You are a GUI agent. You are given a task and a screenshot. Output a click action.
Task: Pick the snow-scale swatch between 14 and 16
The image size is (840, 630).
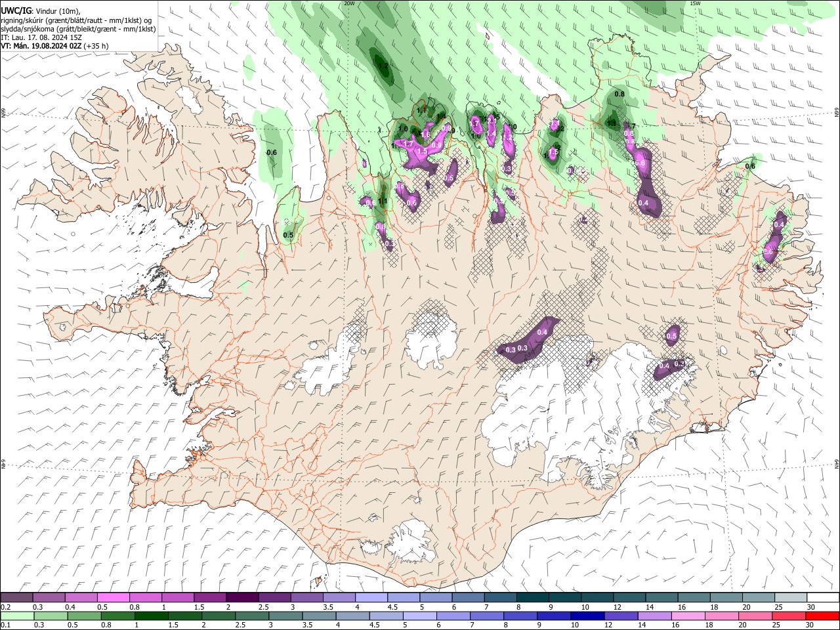[x=661, y=598]
